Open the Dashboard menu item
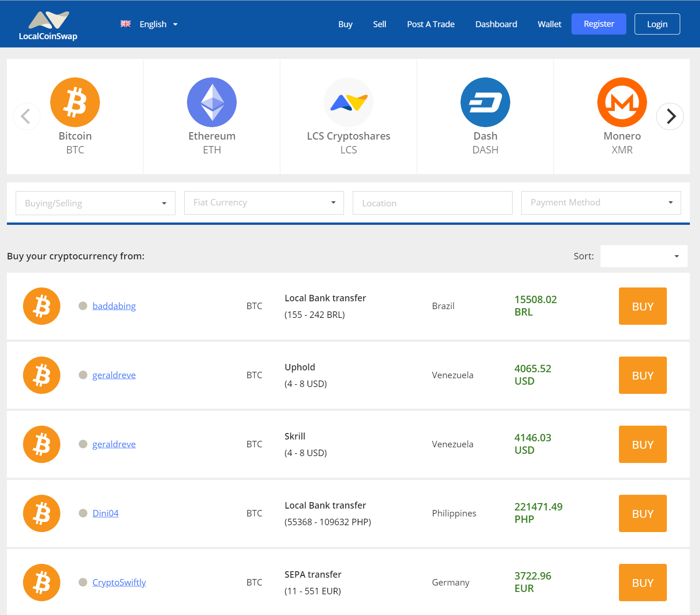This screenshot has height=615, width=700. coord(496,24)
